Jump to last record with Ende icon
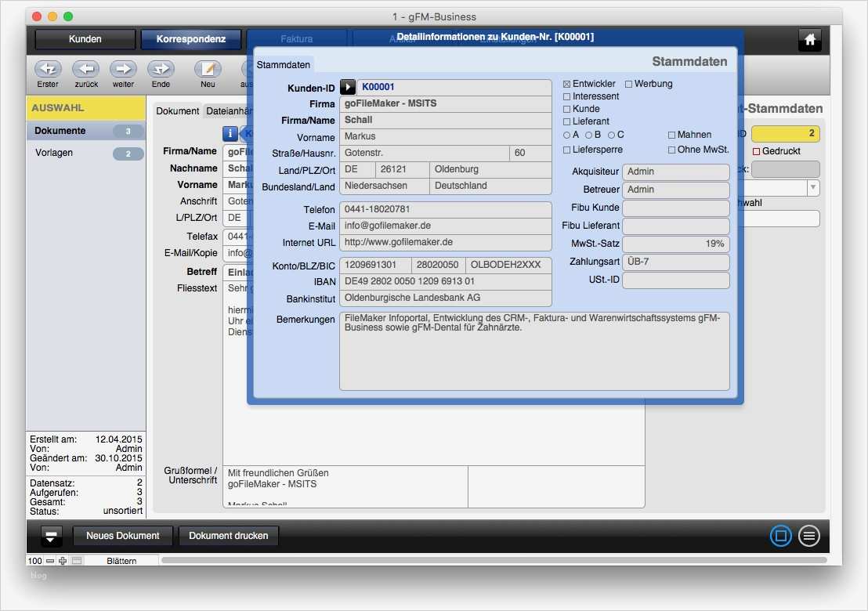Screen dimensions: 868x611 pyautogui.click(x=161, y=69)
